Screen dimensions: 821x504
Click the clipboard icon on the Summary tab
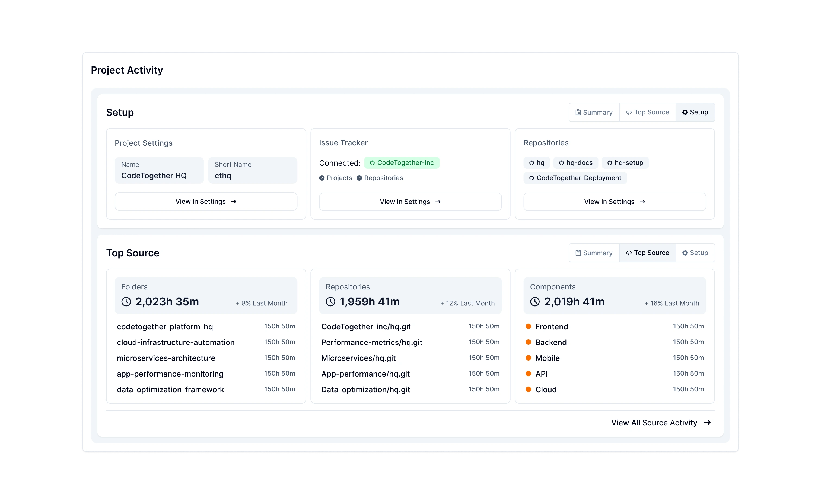578,112
